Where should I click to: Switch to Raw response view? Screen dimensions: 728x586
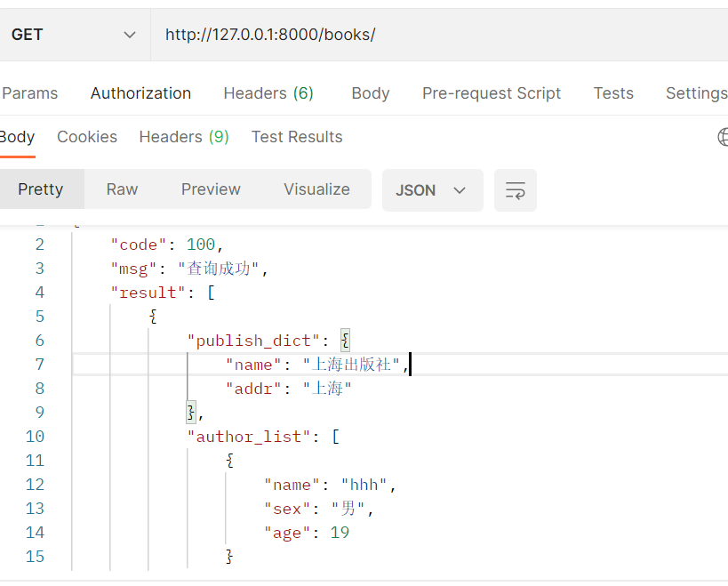122,189
